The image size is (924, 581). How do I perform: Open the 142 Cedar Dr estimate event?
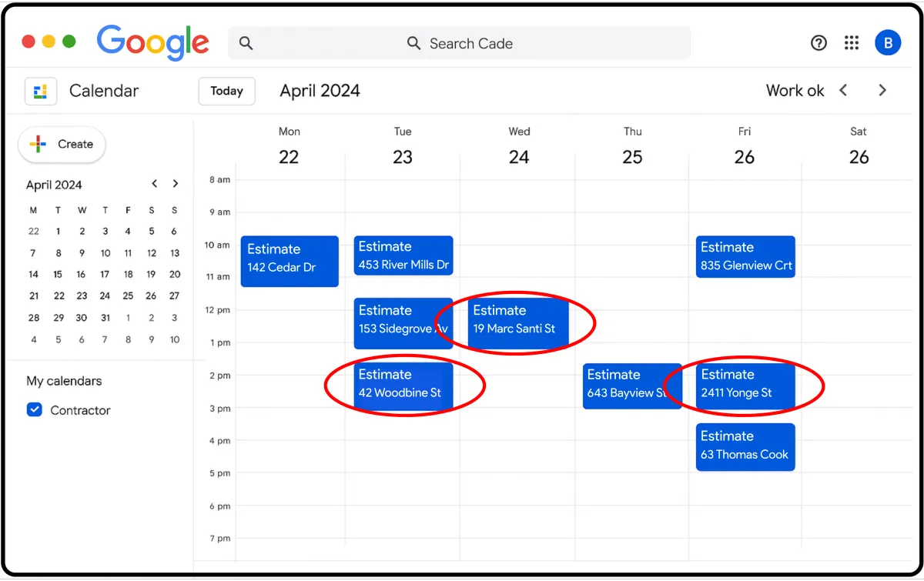tap(290, 261)
